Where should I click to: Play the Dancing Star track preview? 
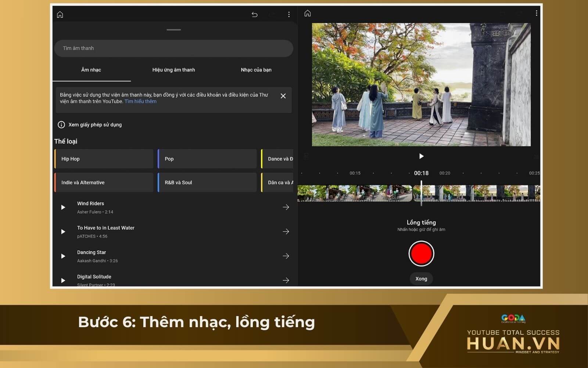pyautogui.click(x=63, y=256)
